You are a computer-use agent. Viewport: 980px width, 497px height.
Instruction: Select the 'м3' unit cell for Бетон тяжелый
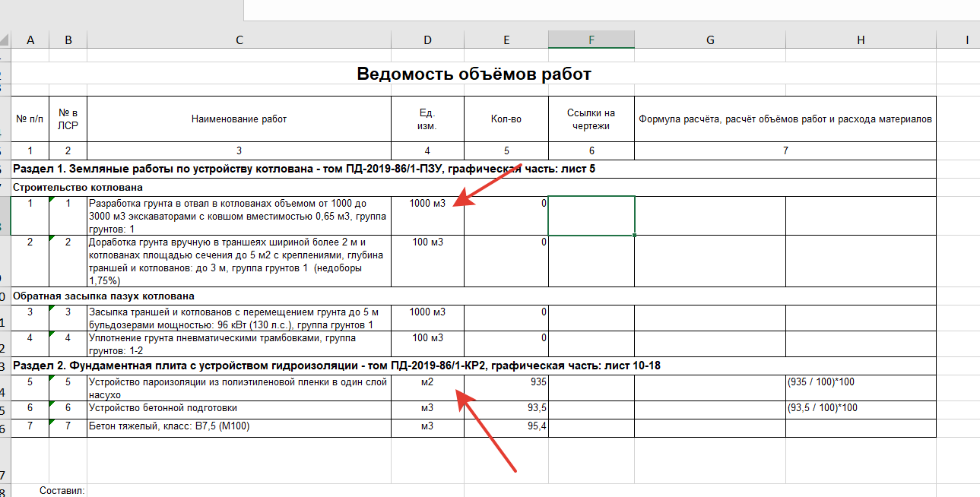[427, 427]
